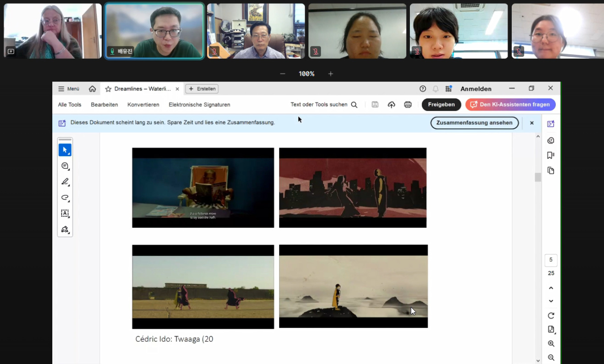Open the bookmarks panel in right sidebar
Image resolution: width=604 pixels, height=364 pixels.
[x=551, y=155]
